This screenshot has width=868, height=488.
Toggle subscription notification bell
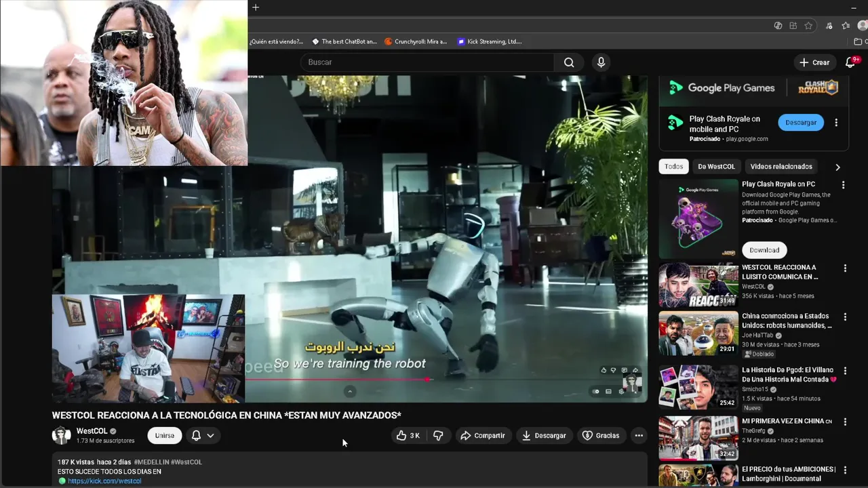coord(196,436)
